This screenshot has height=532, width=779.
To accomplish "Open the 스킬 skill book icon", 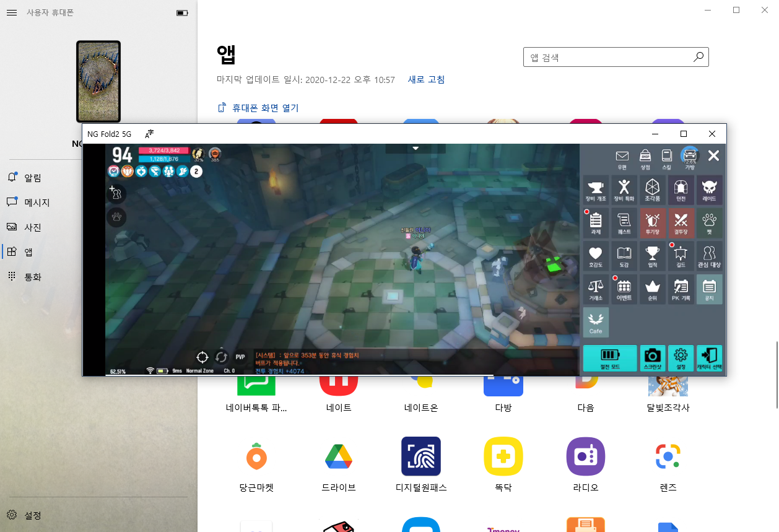I will [667, 159].
